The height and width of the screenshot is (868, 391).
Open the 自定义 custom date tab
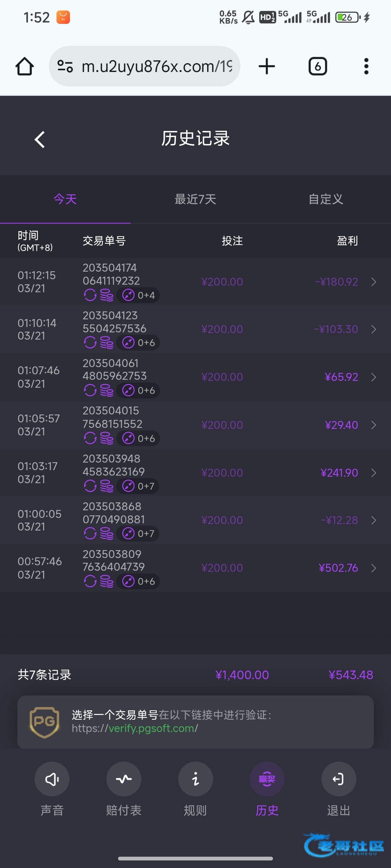[325, 199]
